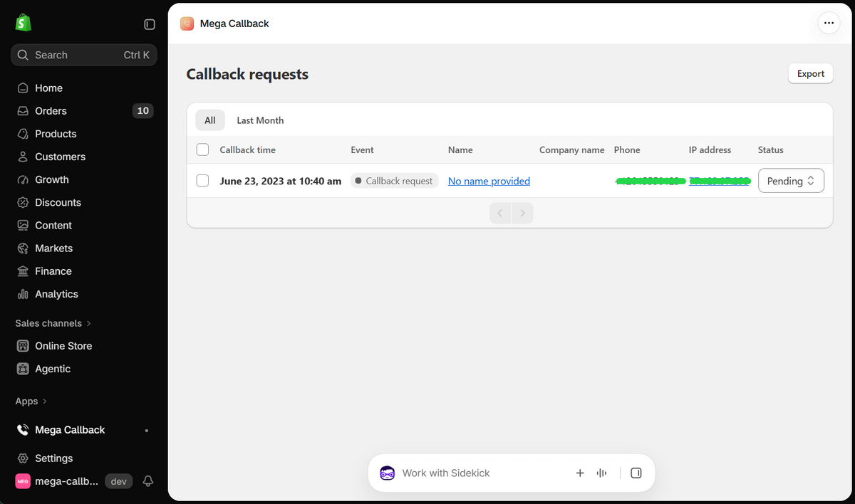Click the Products tag icon
The width and height of the screenshot is (855, 504).
[x=23, y=134]
